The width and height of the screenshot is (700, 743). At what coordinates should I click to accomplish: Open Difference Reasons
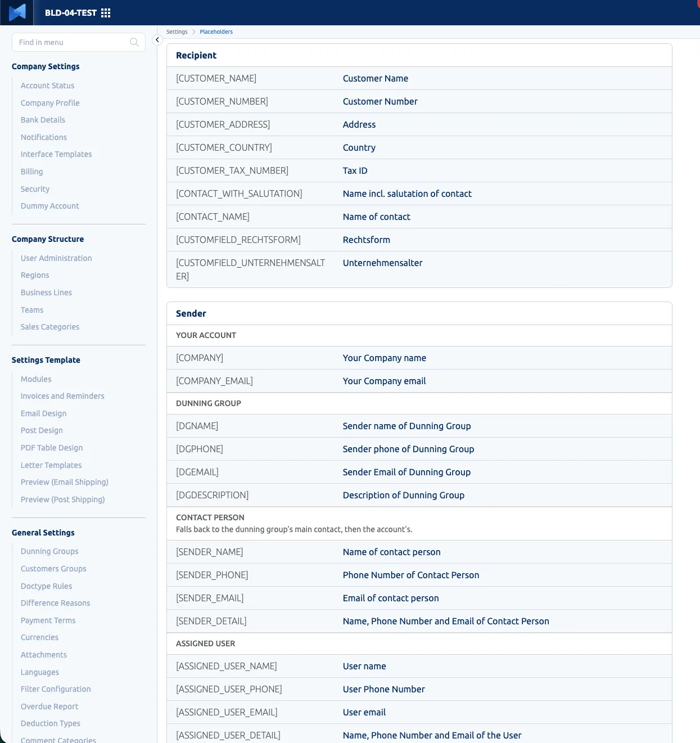55,603
